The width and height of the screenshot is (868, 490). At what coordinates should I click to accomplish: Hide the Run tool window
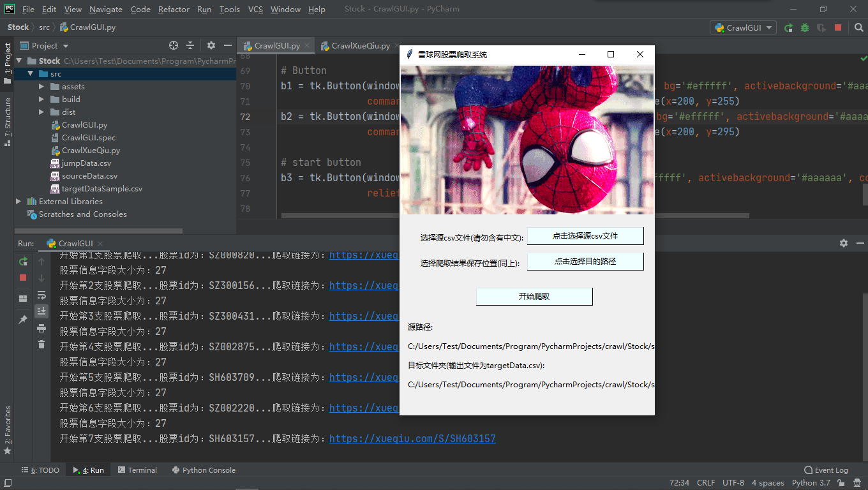pos(860,243)
